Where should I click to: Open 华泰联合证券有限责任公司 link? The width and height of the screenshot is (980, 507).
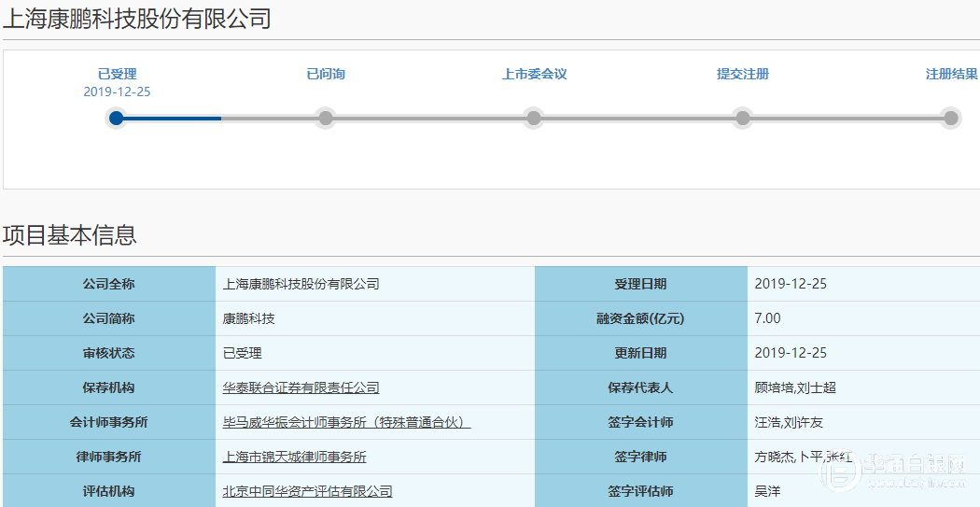tap(301, 387)
